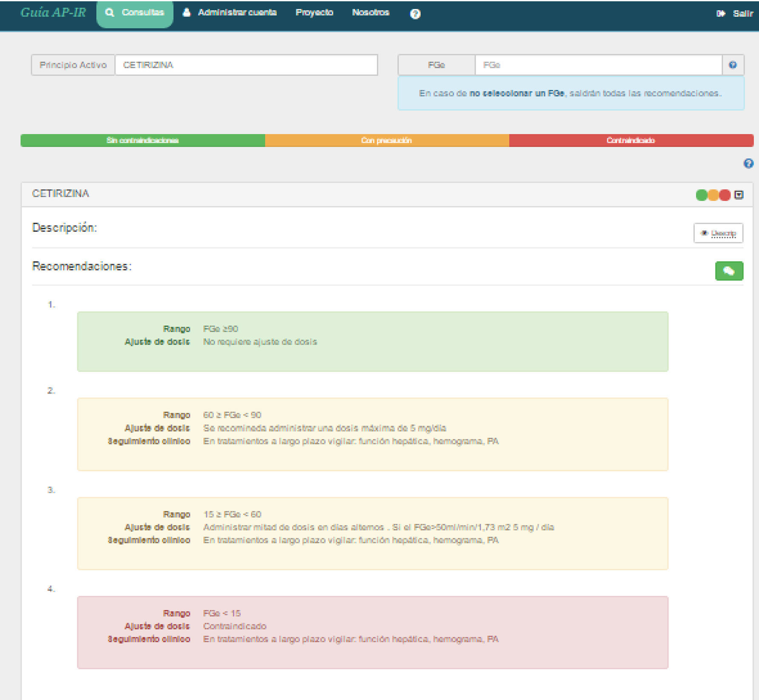Image resolution: width=759 pixels, height=700 pixels.
Task: Open the Nosotros page
Action: pos(370,13)
